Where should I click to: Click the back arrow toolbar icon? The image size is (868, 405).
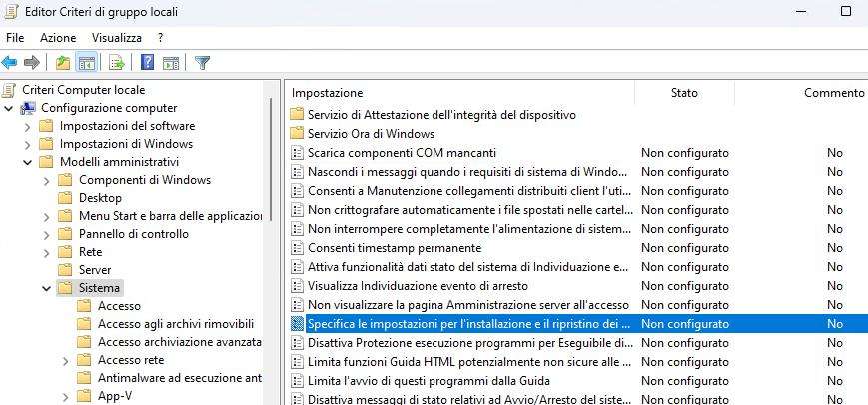click(x=10, y=62)
